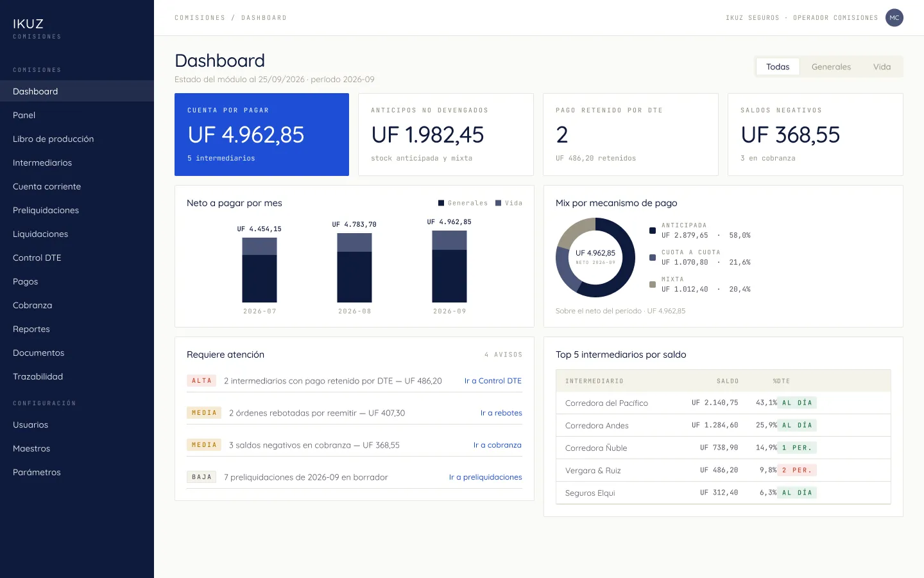This screenshot has height=578, width=924.
Task: Switch to the Vida filter tab
Action: click(x=882, y=67)
